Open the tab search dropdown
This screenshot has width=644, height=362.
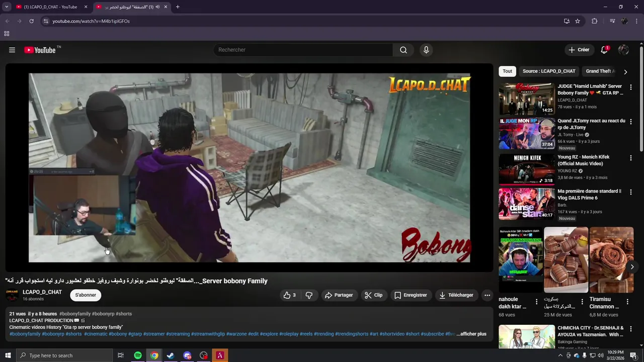7,7
